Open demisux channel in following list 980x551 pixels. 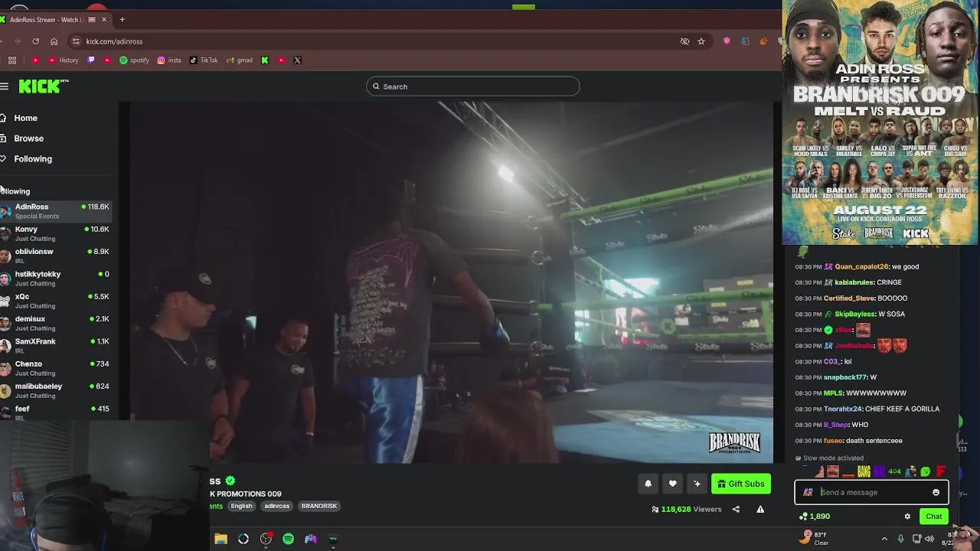[56, 323]
